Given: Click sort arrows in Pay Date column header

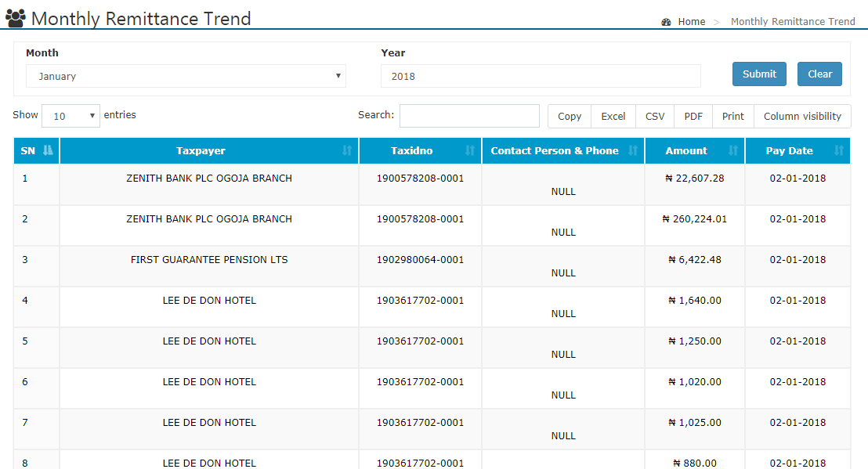Looking at the screenshot, I should (839, 151).
